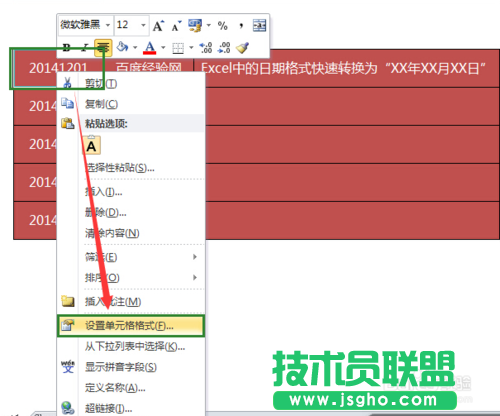The image size is (500, 416).
Task: Toggle bold formatting in mini toolbar
Action: (67, 48)
